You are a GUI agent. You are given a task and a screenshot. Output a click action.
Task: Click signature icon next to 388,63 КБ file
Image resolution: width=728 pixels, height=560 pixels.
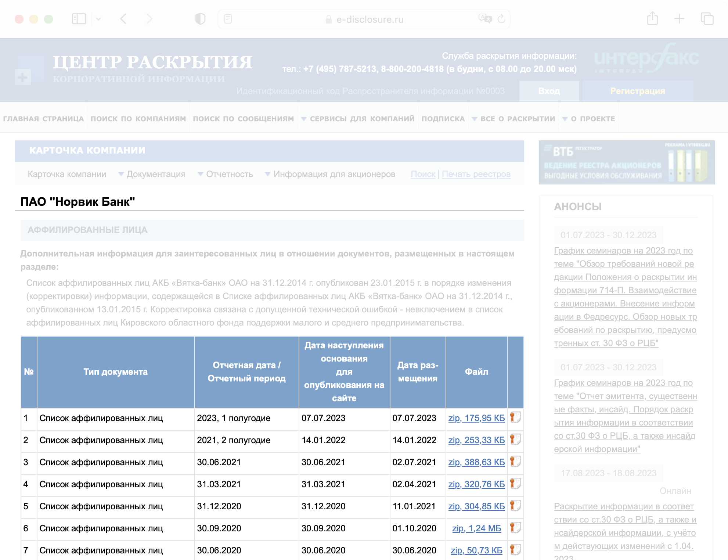515,462
